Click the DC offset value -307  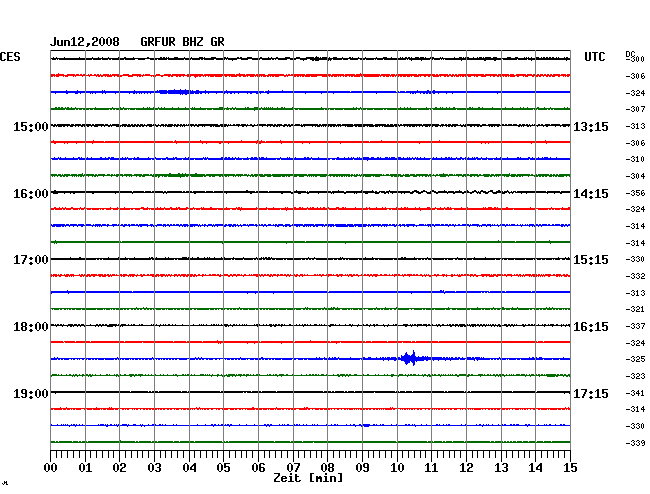(635, 109)
